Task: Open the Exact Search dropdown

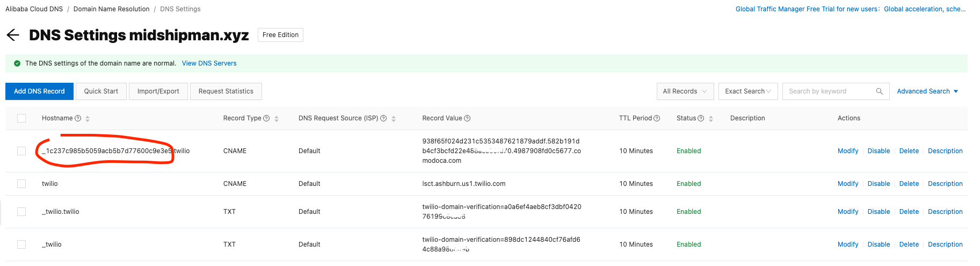Action: coord(747,91)
